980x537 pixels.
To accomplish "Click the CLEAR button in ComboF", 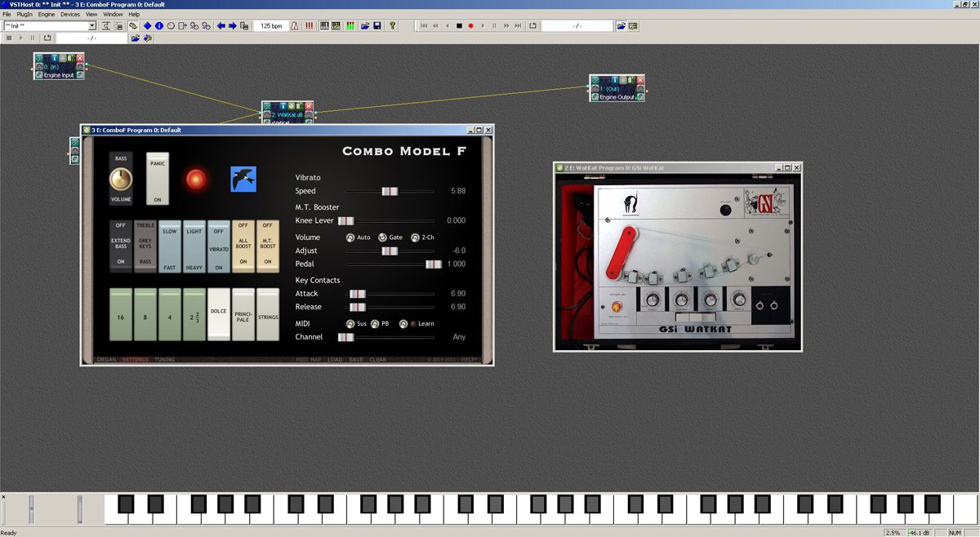I will [x=378, y=360].
